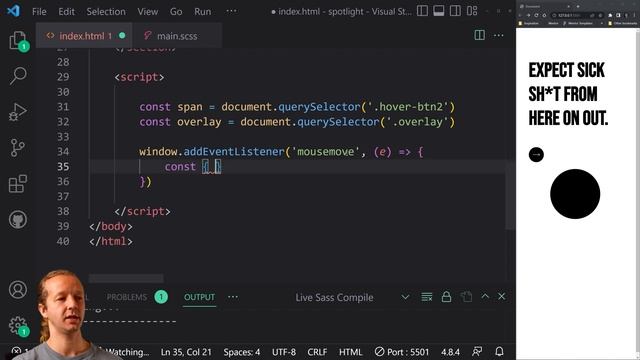The image size is (640, 360).
Task: Click 'mousemove' string on line 34
Action: 325,152
